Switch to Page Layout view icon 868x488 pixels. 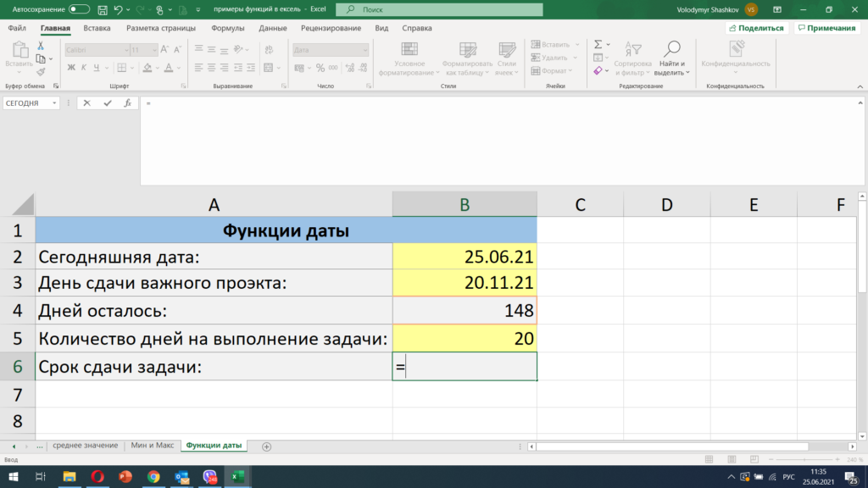(x=732, y=459)
